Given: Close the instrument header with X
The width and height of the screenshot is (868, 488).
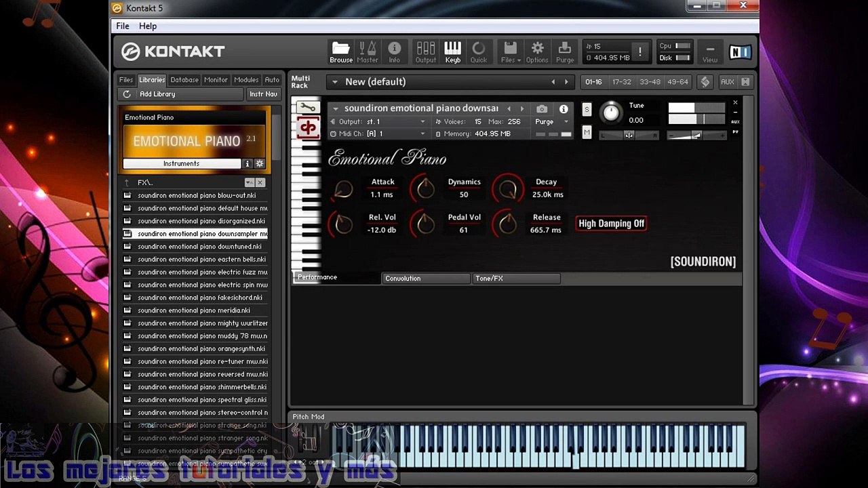Looking at the screenshot, I should pos(735,103).
